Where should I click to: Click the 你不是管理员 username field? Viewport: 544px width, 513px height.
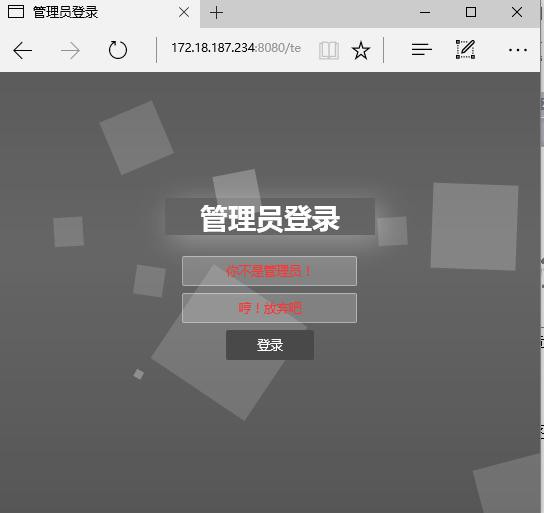click(x=269, y=271)
